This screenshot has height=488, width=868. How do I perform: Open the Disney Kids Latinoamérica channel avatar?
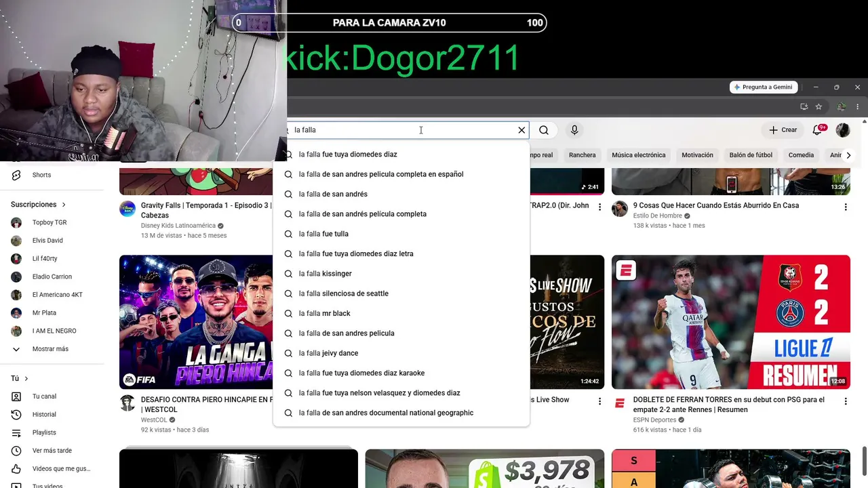point(127,208)
